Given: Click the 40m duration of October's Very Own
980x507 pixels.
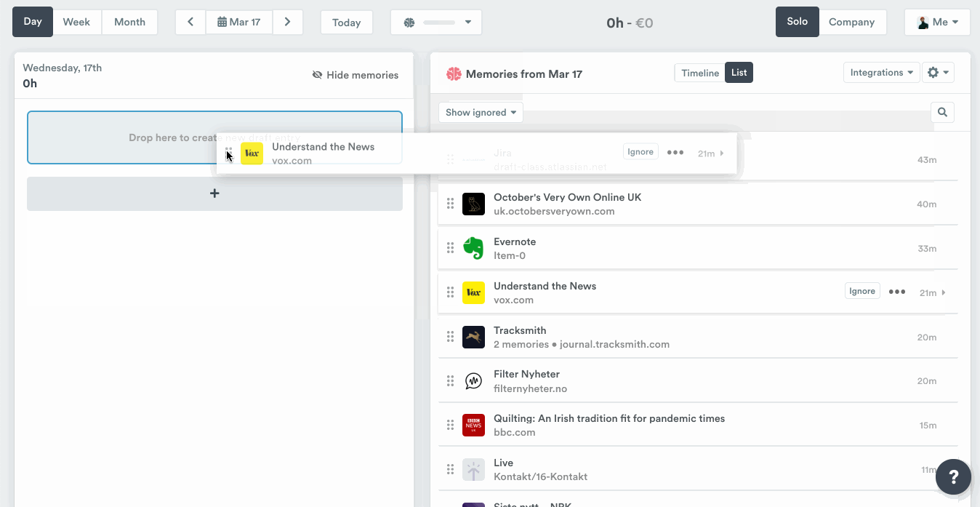Looking at the screenshot, I should [926, 204].
